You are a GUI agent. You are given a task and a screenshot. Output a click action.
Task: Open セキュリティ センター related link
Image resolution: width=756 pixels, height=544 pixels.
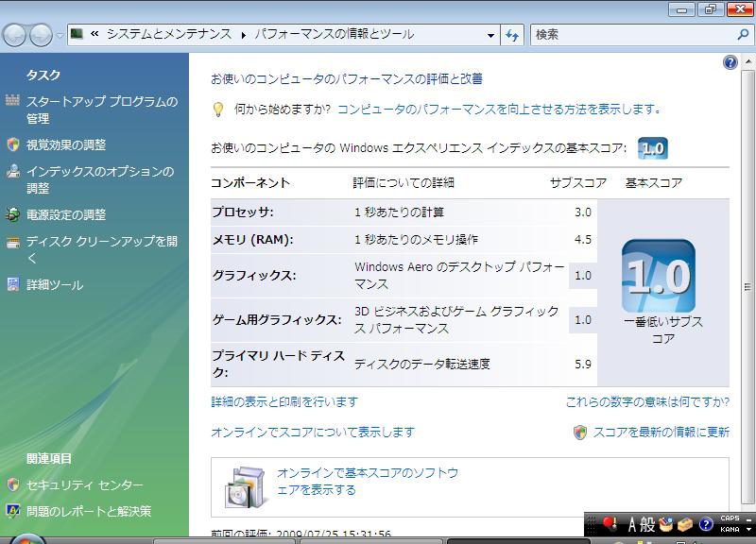click(x=84, y=484)
